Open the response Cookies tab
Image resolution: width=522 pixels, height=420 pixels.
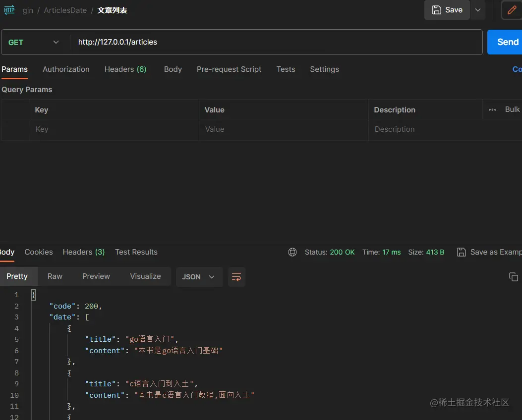tap(39, 252)
